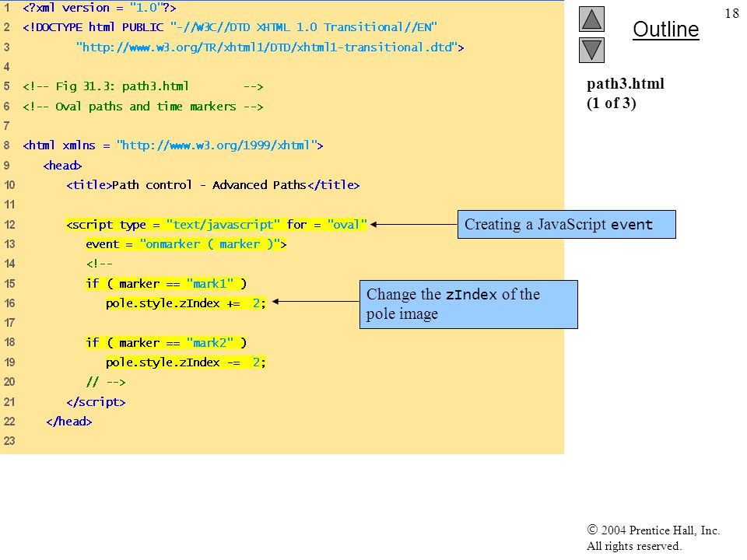Viewport: 747px width, 560px height.
Task: Click the html xmlns line
Action: click(x=173, y=145)
